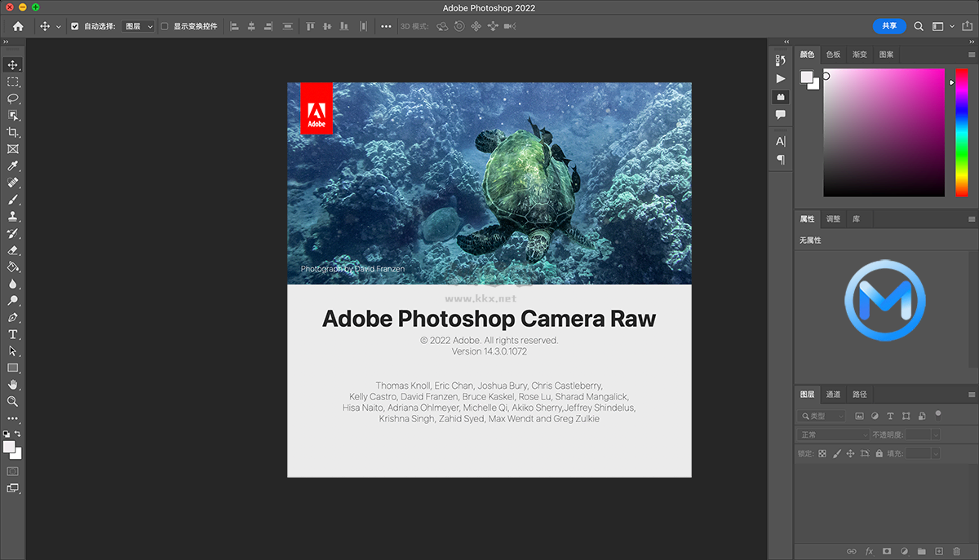979x560 pixels.
Task: Click the ellipsis to edit the toolbar
Action: point(12,418)
